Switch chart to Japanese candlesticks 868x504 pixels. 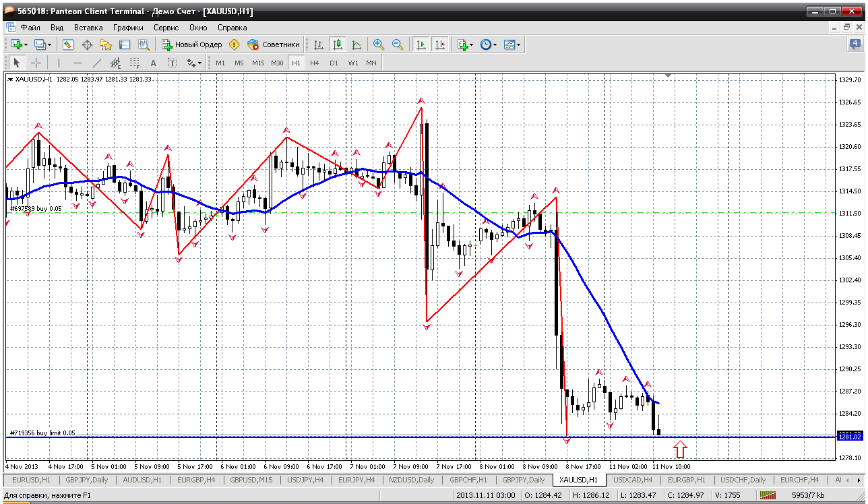pos(338,44)
